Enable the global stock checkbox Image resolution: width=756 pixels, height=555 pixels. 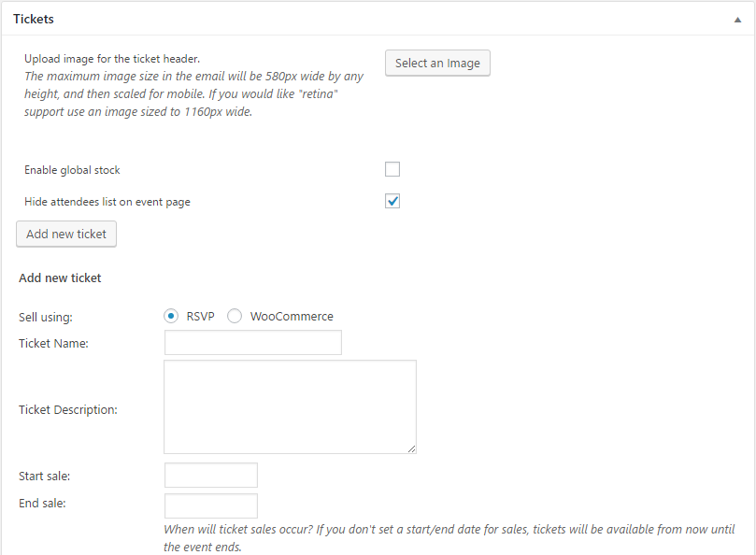pyautogui.click(x=392, y=169)
